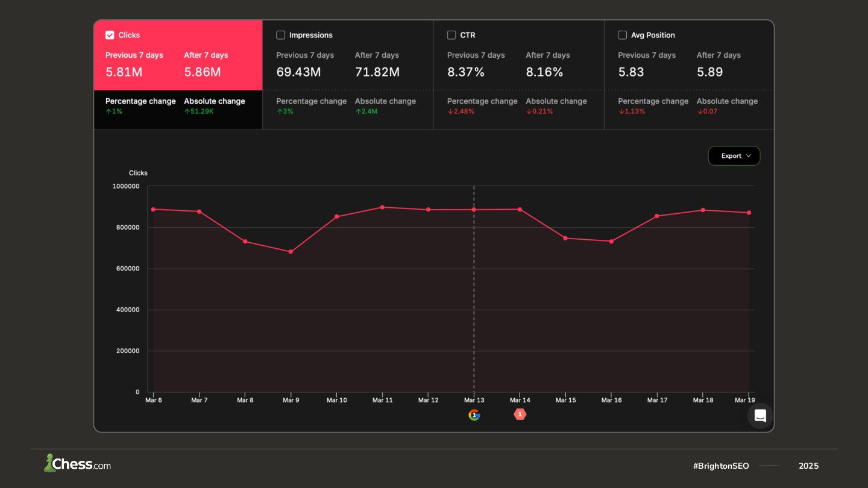This screenshot has height=488, width=868.
Task: Click the CTR percentage change value
Action: pyautogui.click(x=461, y=111)
